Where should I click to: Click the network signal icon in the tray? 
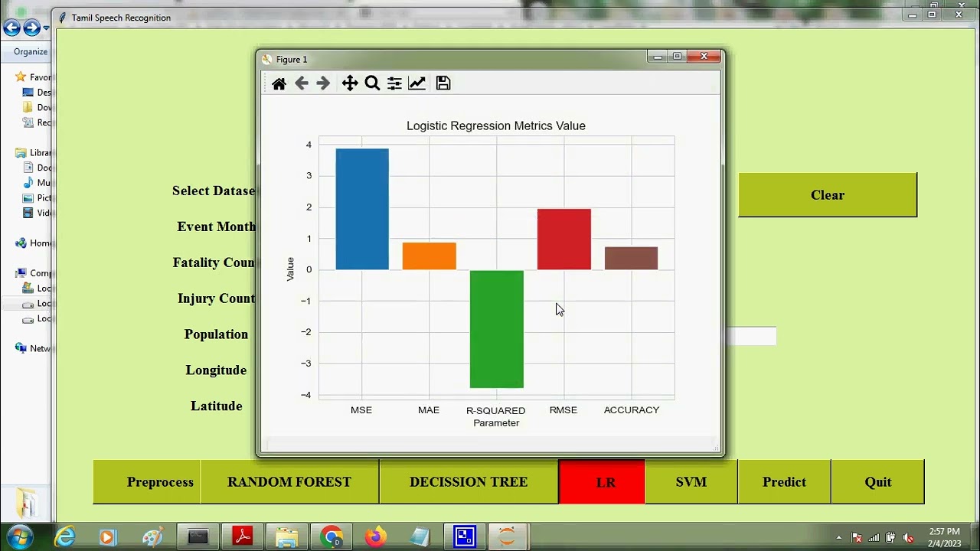(x=874, y=538)
